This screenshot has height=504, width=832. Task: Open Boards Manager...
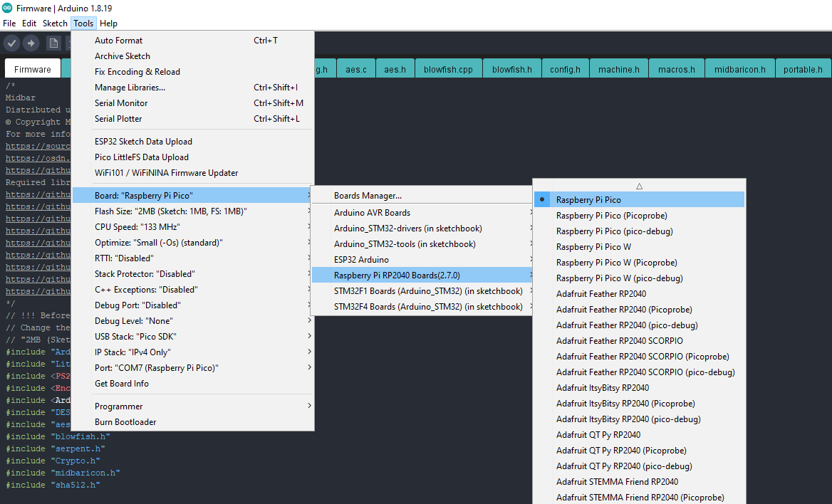pyautogui.click(x=422, y=196)
